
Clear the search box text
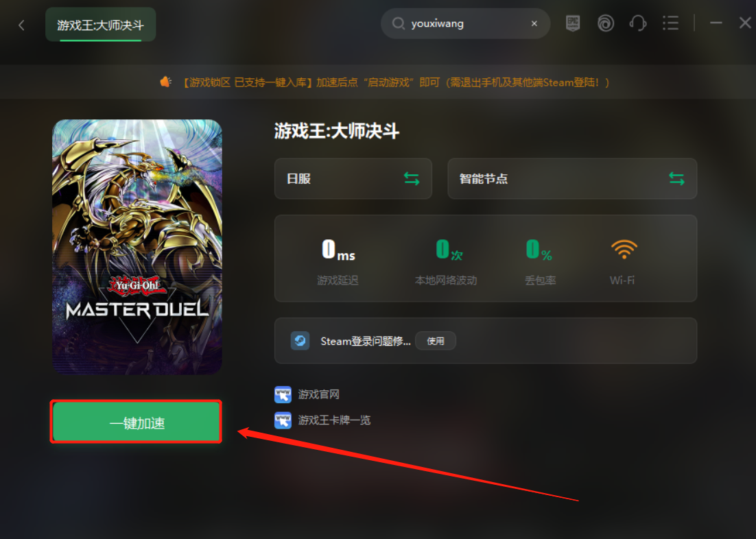click(x=534, y=23)
